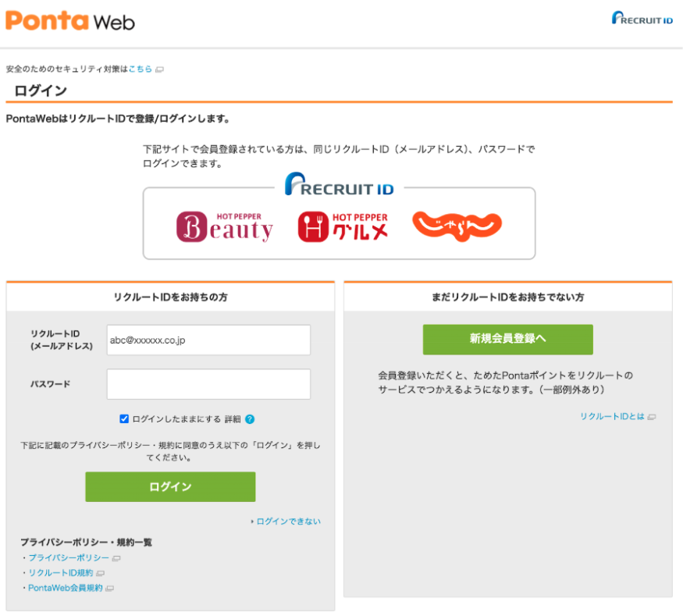Click the Hot Pepper Beauty logo
Screen dimensions: 683x616
tap(225, 226)
